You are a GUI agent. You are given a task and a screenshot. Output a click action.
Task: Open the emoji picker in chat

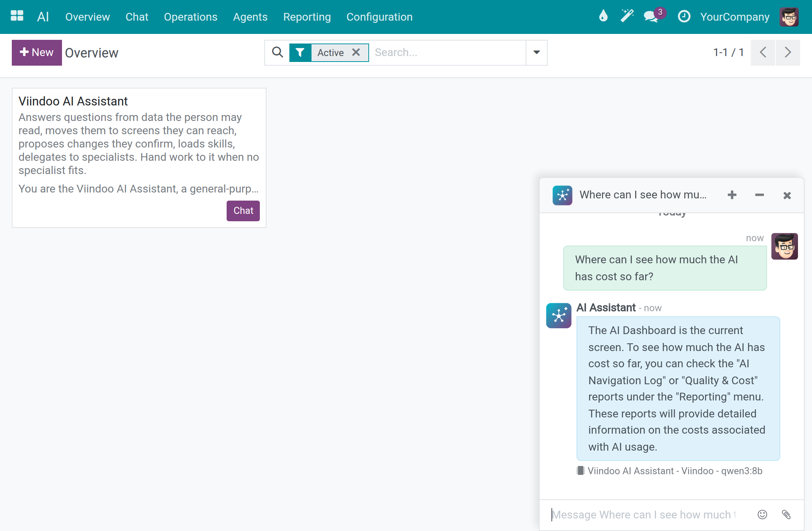tap(762, 514)
